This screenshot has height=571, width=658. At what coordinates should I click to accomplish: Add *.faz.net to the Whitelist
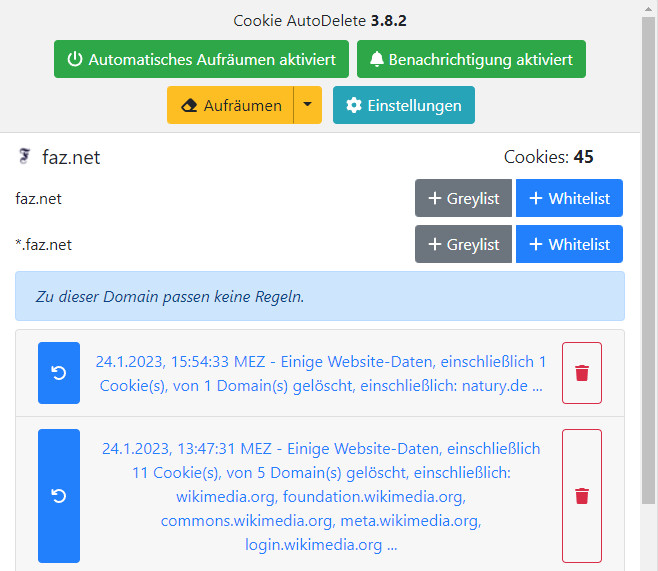pyautogui.click(x=569, y=244)
